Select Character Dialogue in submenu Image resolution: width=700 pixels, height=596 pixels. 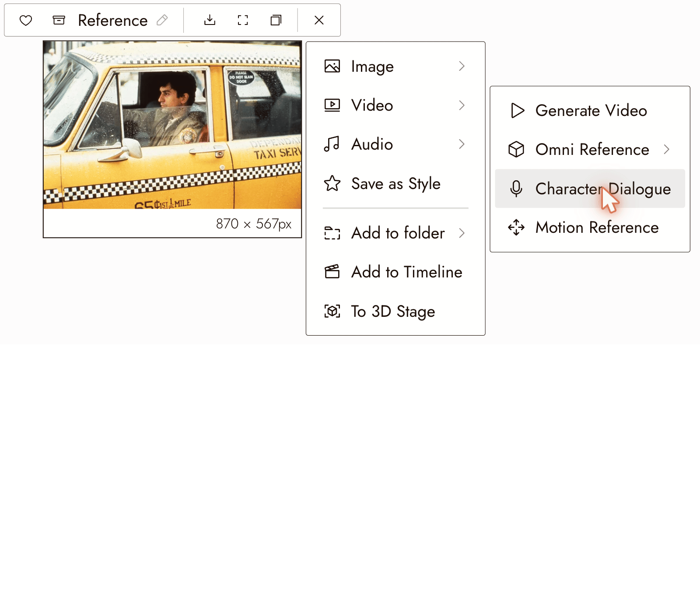click(590, 189)
